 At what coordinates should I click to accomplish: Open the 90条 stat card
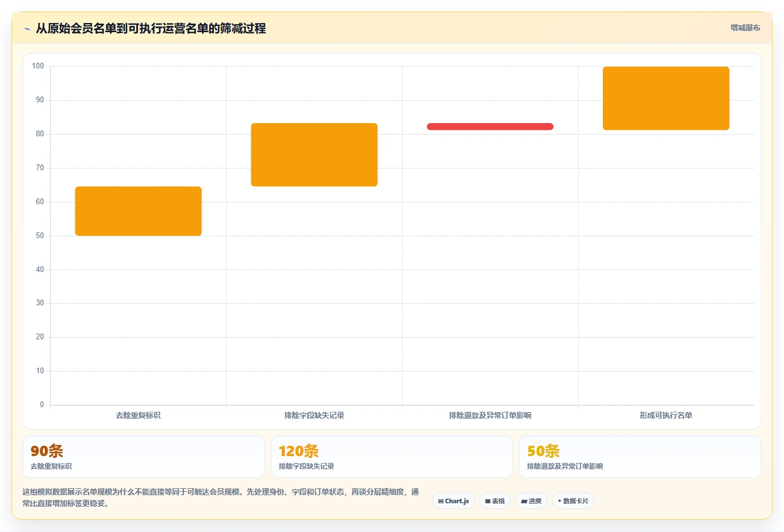(144, 457)
